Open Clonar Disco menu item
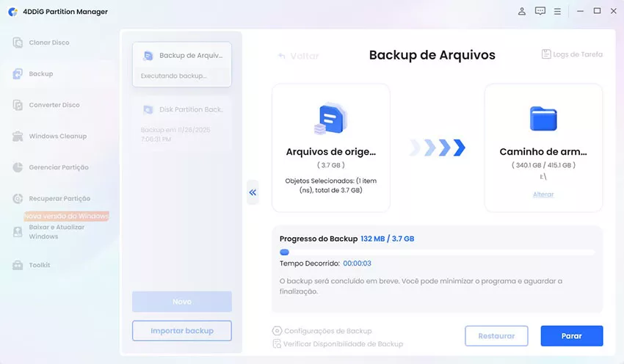Screen dimensions: 624x364 (x=49, y=43)
